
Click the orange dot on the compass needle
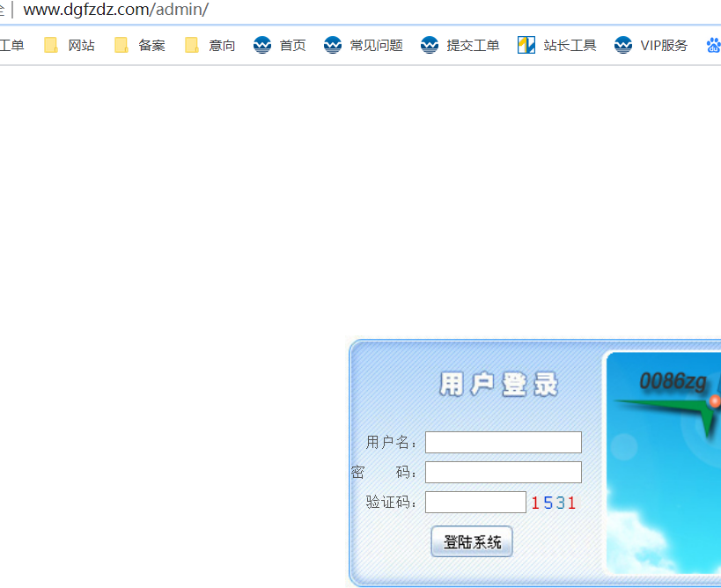(714, 401)
